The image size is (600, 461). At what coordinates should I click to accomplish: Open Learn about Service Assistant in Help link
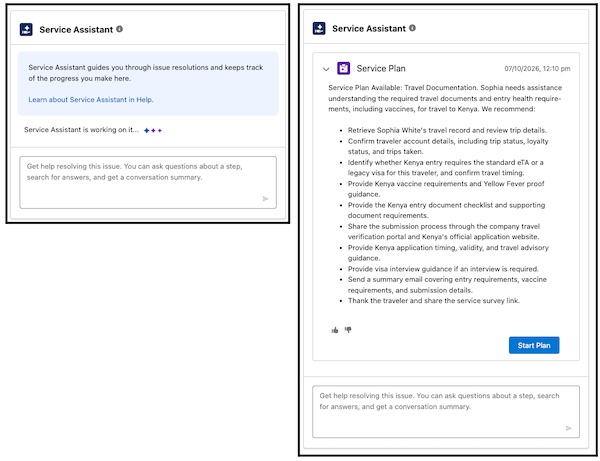(91, 100)
